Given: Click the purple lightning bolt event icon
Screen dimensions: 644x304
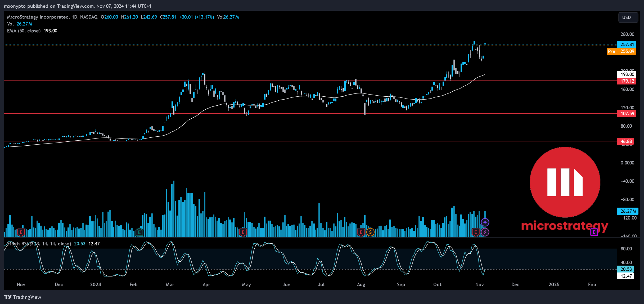Looking at the screenshot, I should (x=485, y=232).
